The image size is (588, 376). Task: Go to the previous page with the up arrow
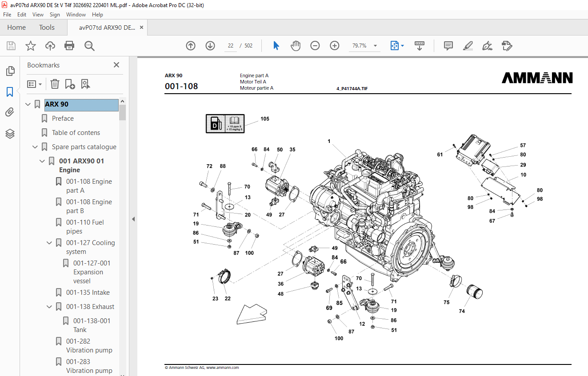coord(191,46)
